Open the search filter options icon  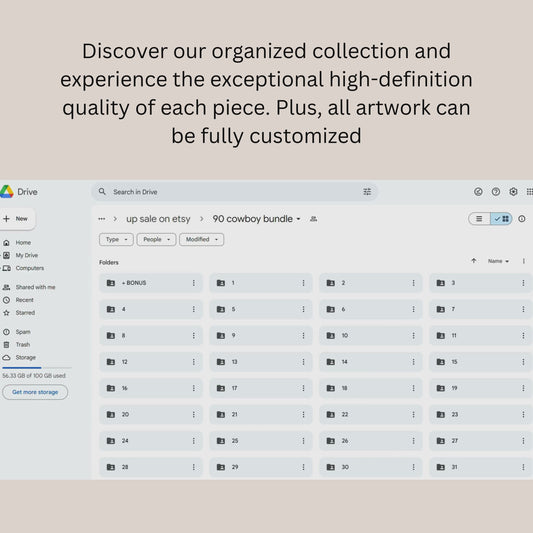(x=367, y=192)
